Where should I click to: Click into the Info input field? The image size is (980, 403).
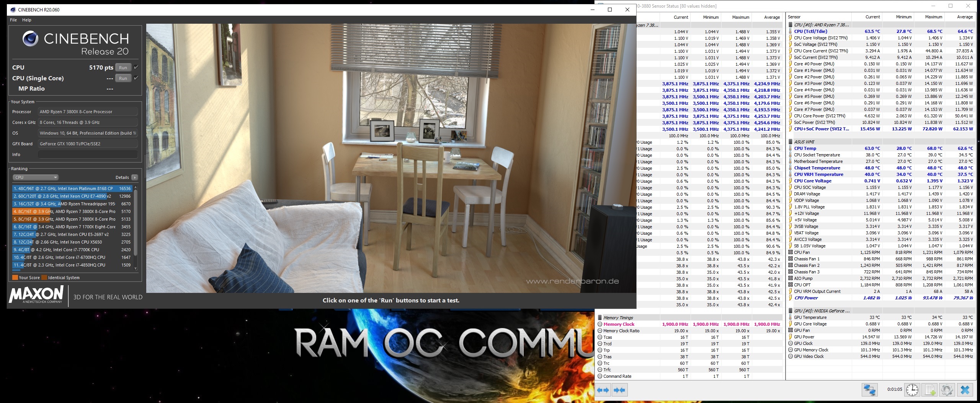coord(88,154)
